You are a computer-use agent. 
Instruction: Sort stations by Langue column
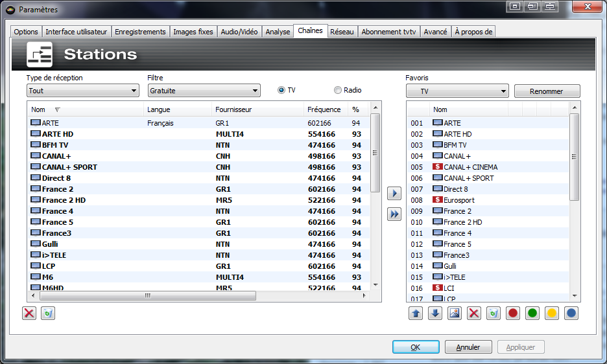(177, 109)
